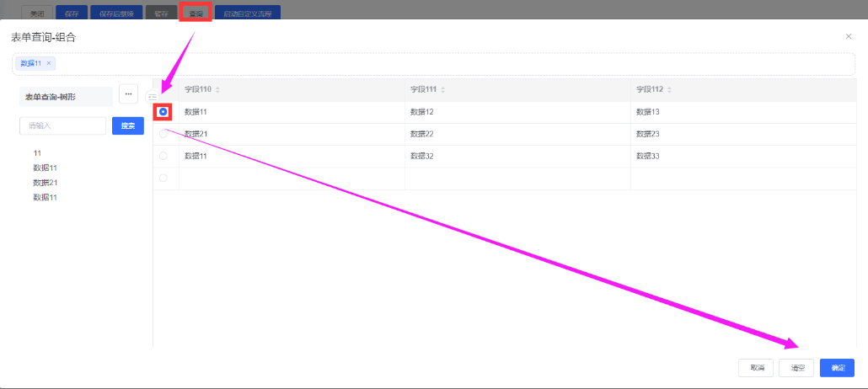Viewport: 868px width, 389px height.
Task: Sort table by 字段112 column
Action: click(668, 90)
